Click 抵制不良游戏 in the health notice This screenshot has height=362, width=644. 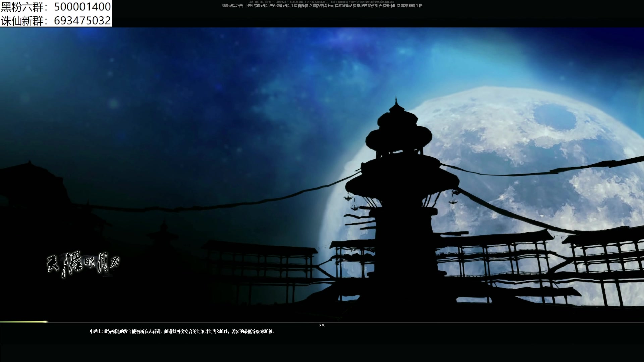coord(257,6)
